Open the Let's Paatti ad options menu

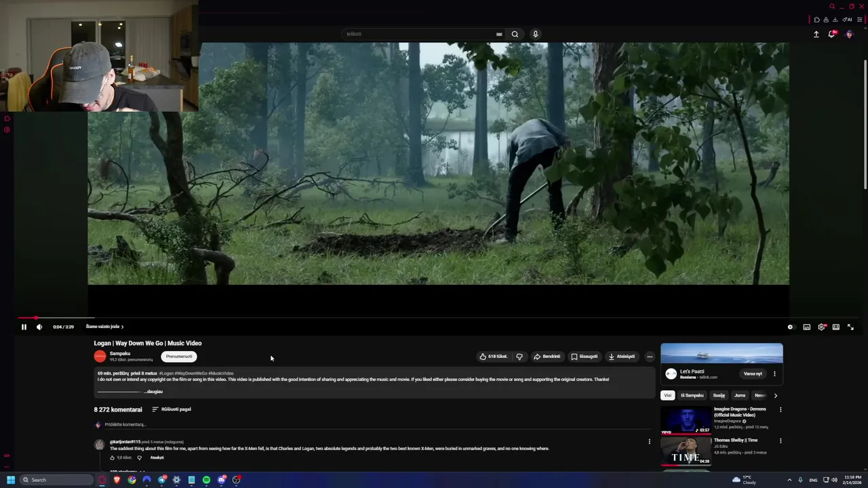(x=774, y=373)
